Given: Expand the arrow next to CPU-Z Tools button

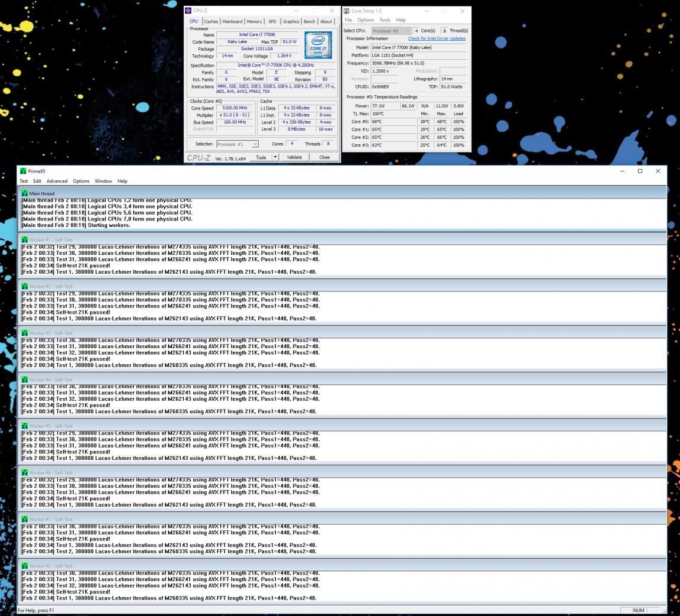Looking at the screenshot, I should pyautogui.click(x=275, y=157).
